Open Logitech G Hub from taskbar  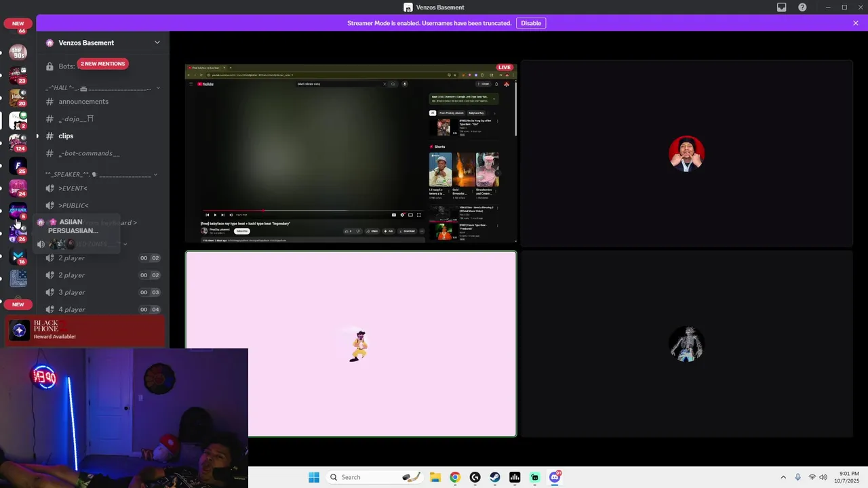click(475, 477)
